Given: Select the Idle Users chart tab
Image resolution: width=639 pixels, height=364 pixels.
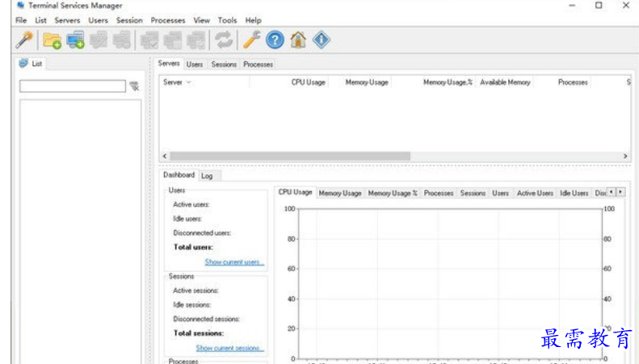Looking at the screenshot, I should coord(574,194).
